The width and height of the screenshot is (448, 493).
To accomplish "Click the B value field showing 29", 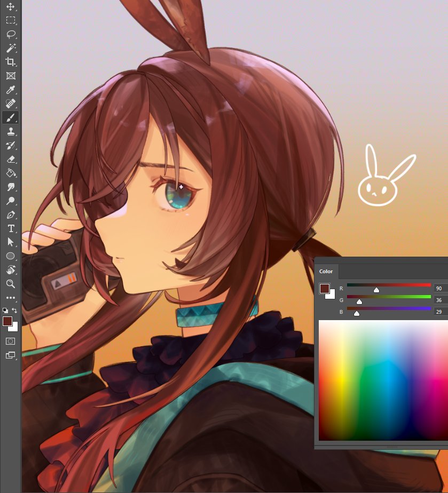I will (x=441, y=312).
